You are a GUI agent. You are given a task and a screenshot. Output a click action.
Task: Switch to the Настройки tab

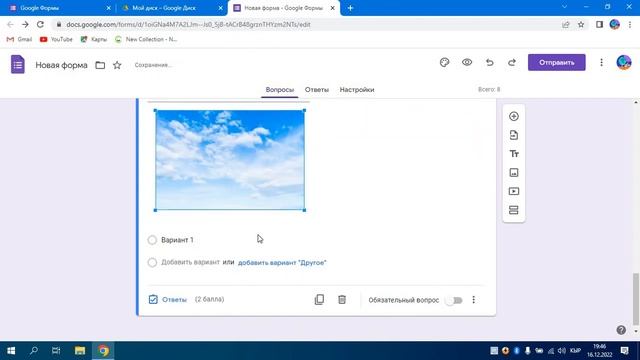click(357, 90)
